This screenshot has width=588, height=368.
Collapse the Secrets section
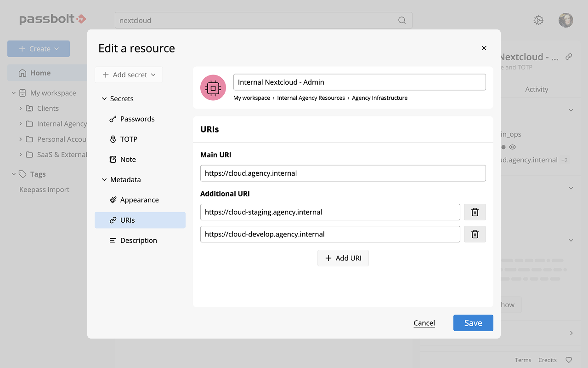tap(104, 99)
